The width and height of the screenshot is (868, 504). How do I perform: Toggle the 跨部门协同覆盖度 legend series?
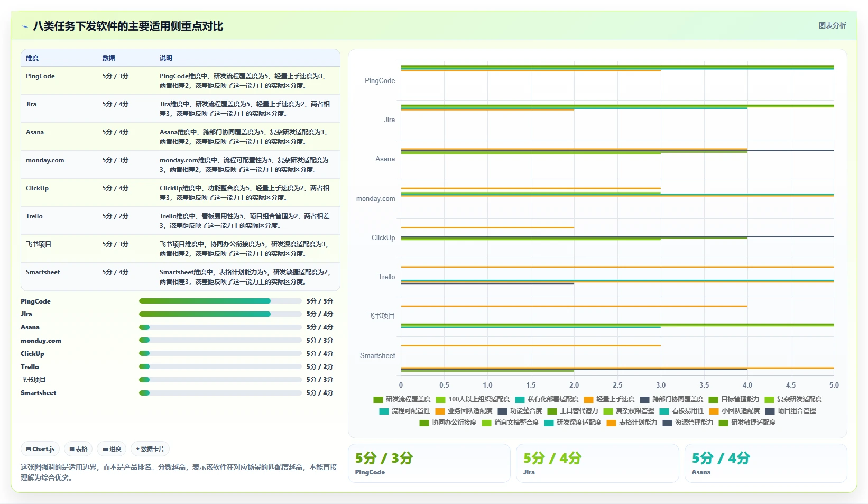tap(671, 399)
